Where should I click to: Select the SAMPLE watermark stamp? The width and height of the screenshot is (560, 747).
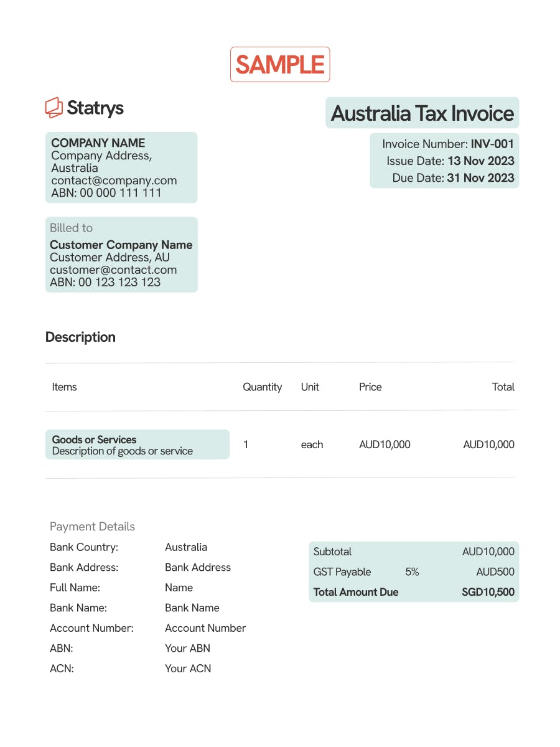[x=280, y=64]
